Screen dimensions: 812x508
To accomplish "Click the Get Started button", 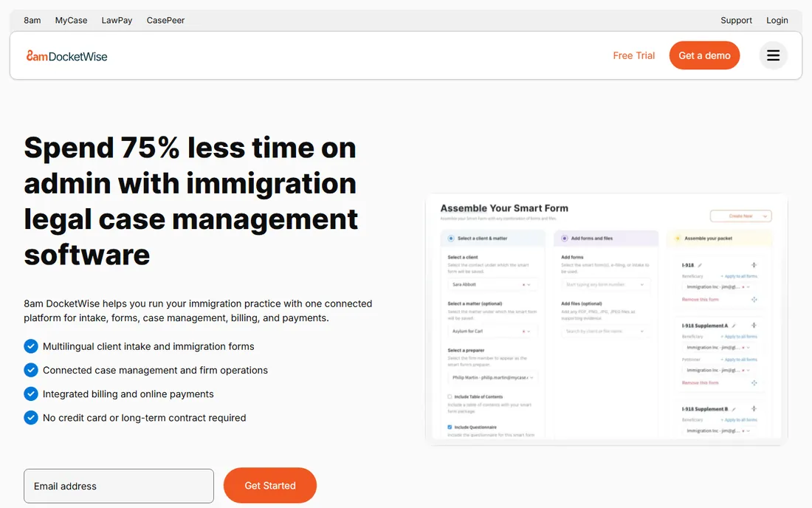I will tap(269, 485).
